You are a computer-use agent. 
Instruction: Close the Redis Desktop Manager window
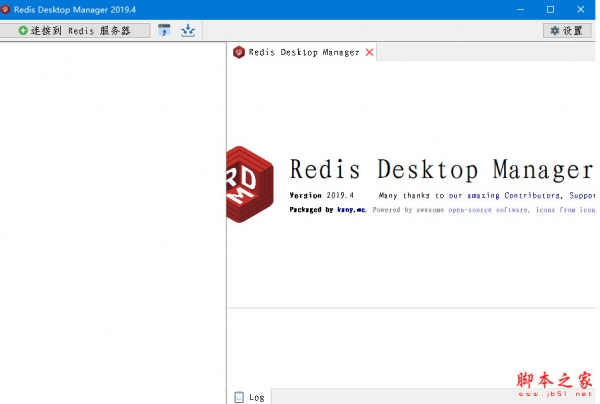[580, 10]
